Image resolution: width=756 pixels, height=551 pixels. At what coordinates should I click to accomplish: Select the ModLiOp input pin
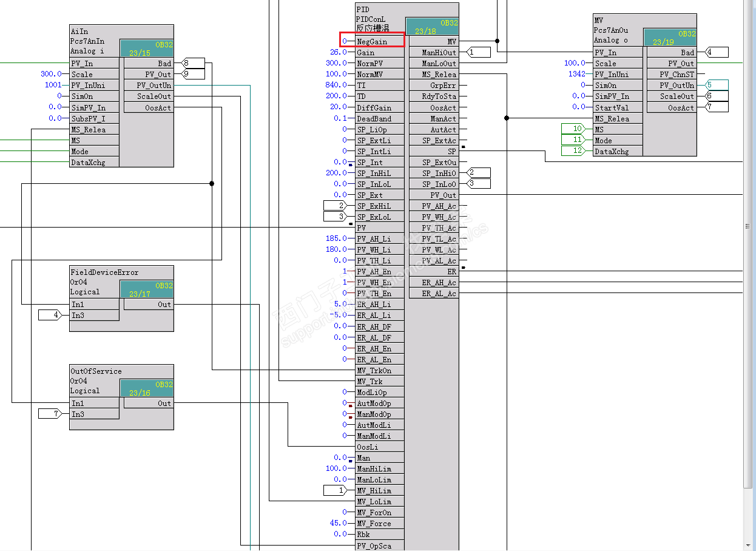click(379, 392)
